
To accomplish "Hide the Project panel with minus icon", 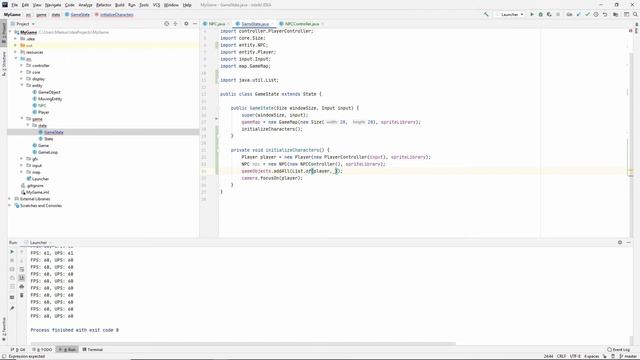I will pos(195,24).
